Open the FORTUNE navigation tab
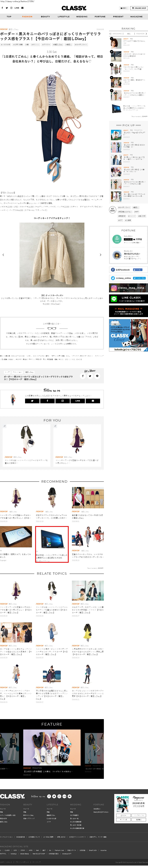Viewport: 148px width, 868px height. point(100,16)
